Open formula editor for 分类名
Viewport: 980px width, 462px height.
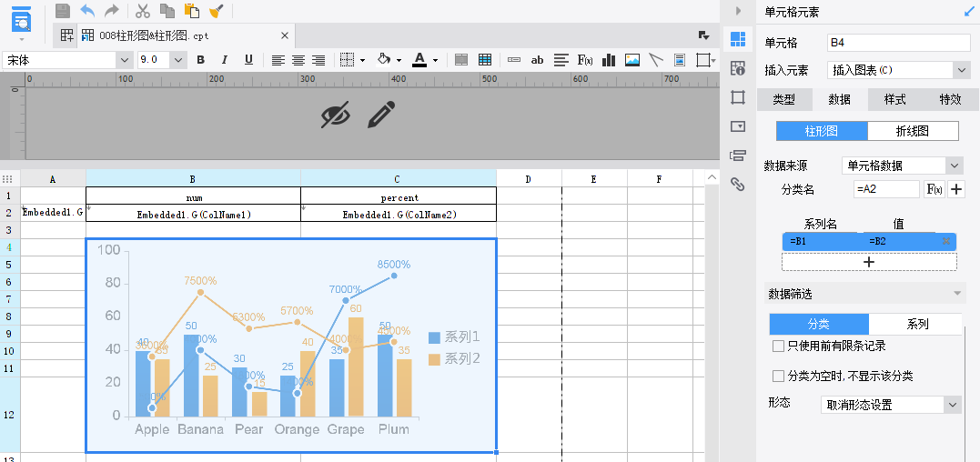pos(934,189)
